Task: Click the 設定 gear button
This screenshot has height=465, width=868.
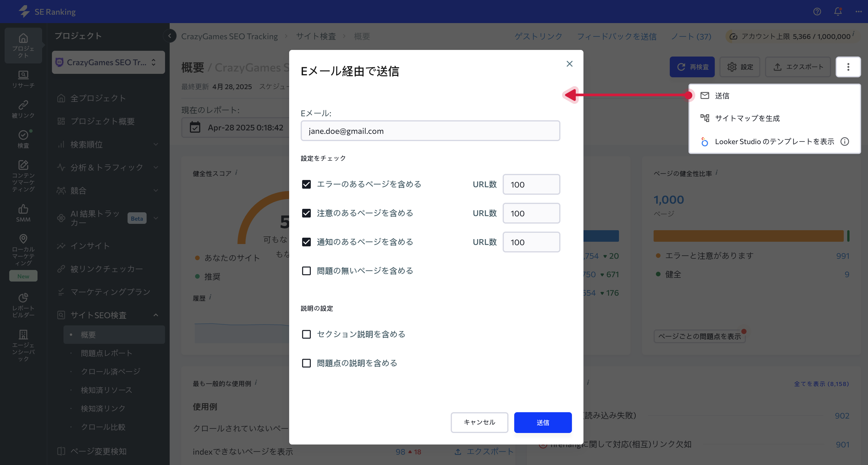Action: click(740, 67)
